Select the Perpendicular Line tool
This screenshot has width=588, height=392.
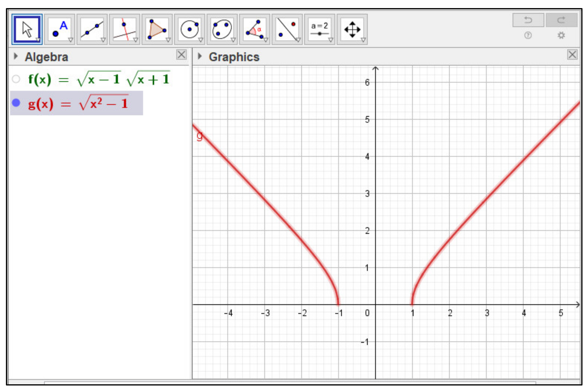(124, 29)
